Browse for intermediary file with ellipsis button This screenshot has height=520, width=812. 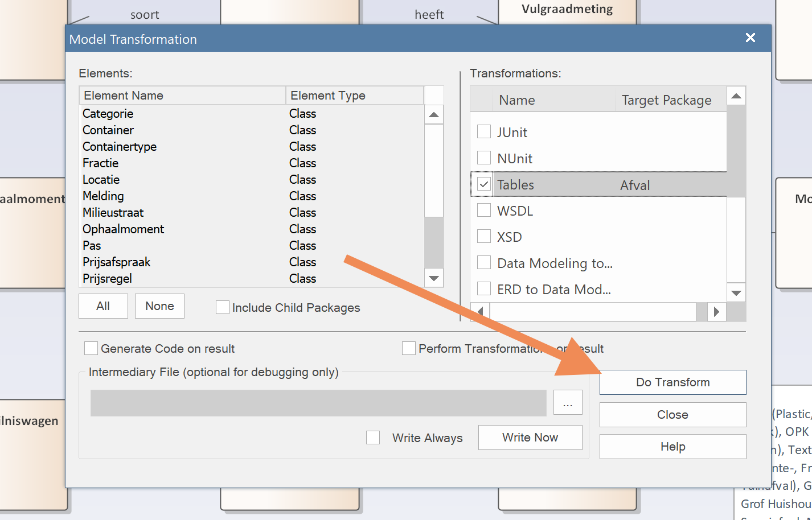[x=567, y=403]
